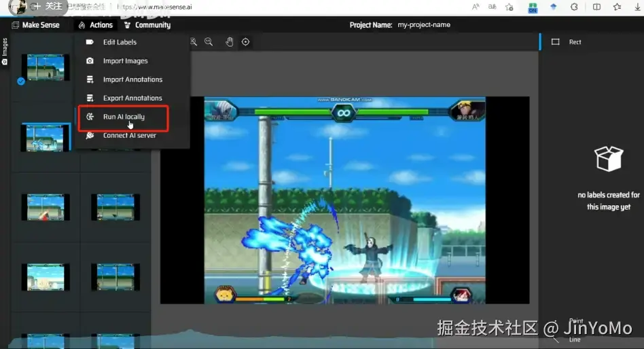Viewport: 644px width, 349px height.
Task: Click browser read aloud icon
Action: coord(476,7)
